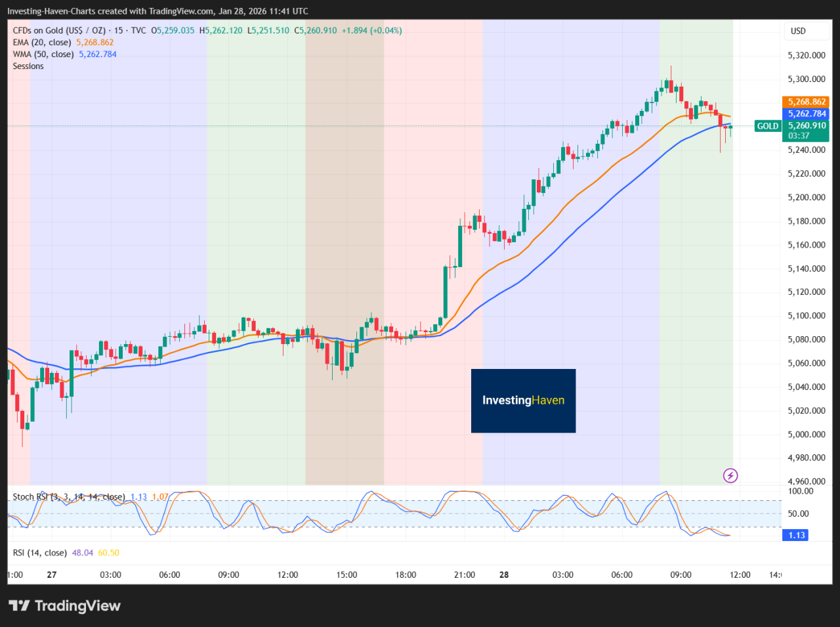The image size is (840, 627).
Task: Click the green last price label 5,260.910
Action: click(x=805, y=125)
